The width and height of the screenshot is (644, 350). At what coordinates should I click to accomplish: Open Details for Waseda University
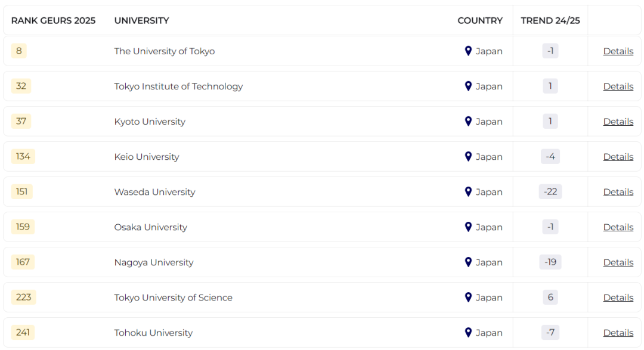click(618, 192)
